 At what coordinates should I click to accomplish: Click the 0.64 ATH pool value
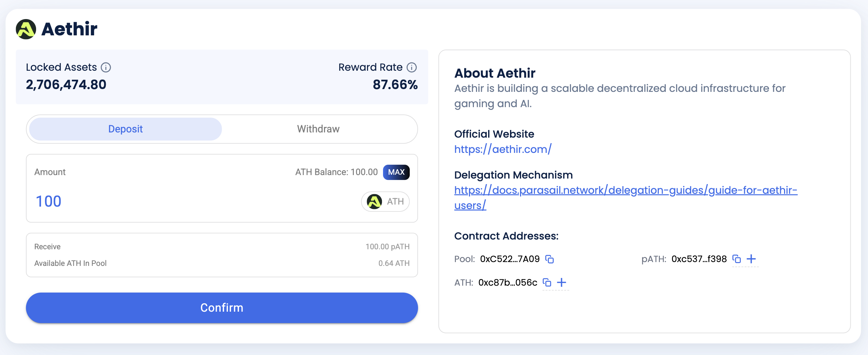394,263
